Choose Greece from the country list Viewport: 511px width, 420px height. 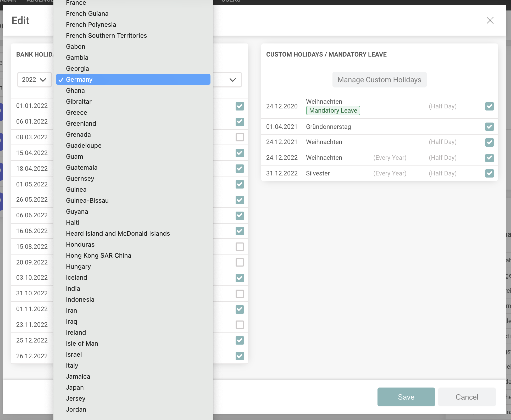tap(76, 113)
